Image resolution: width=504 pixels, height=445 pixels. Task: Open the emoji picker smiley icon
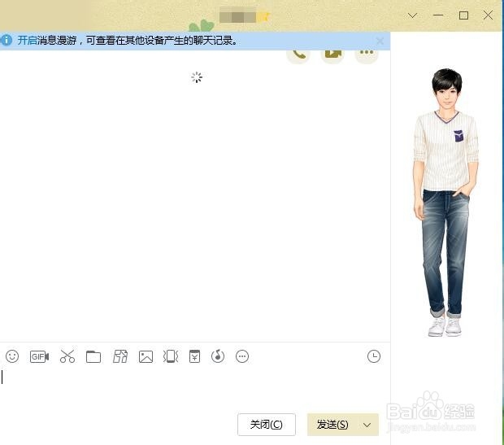tap(12, 356)
